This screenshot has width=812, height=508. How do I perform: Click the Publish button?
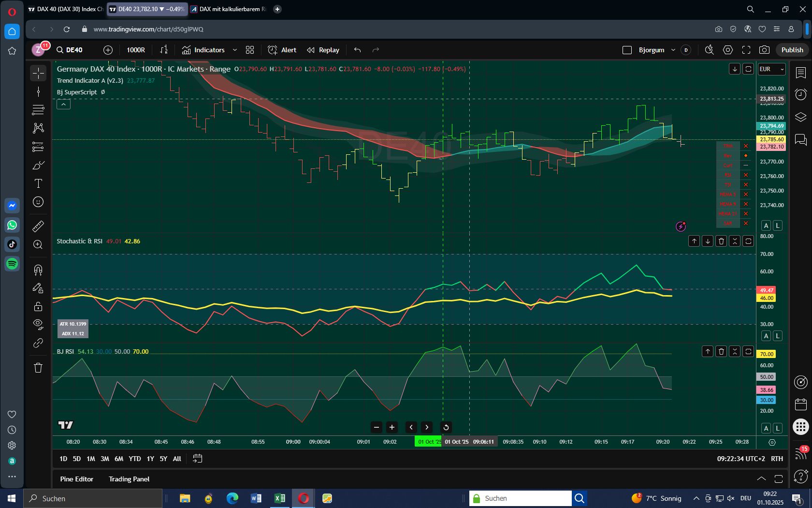[792, 49]
